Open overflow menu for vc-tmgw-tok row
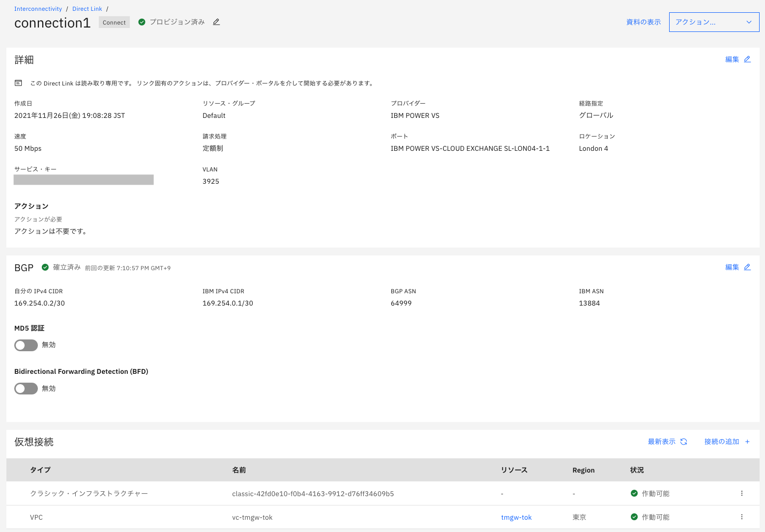Screen dimensions: 765x532 tap(742, 517)
